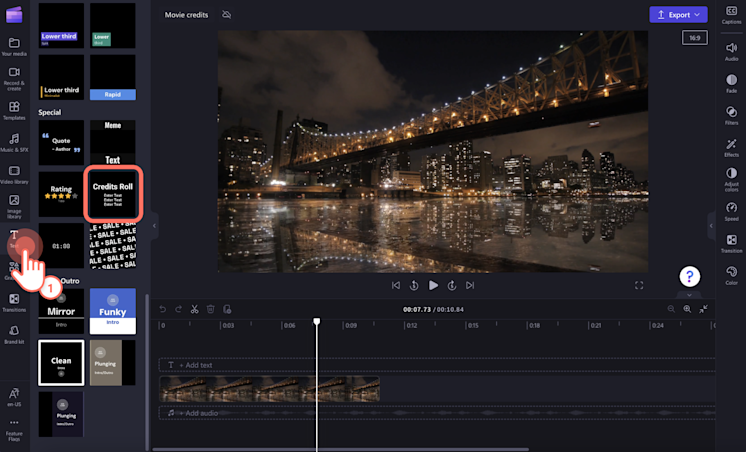Collapse the right property panel
The height and width of the screenshot is (452, 746).
[711, 226]
